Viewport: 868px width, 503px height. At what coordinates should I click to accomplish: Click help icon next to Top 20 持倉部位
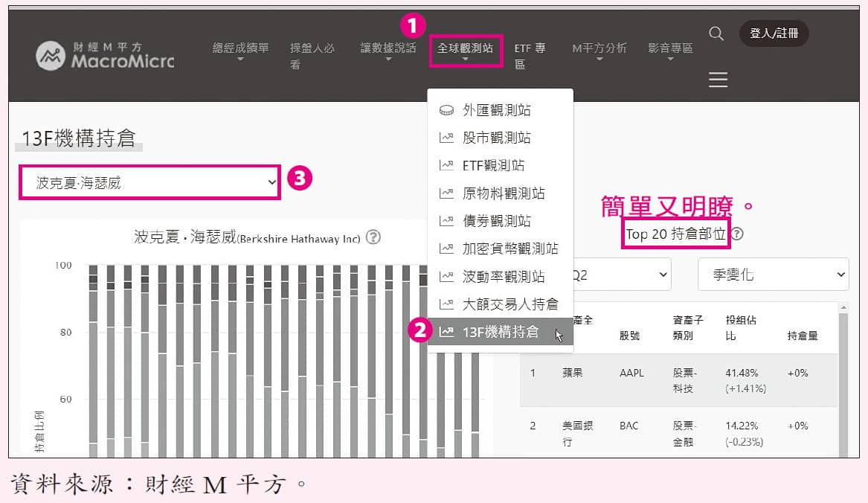[737, 234]
